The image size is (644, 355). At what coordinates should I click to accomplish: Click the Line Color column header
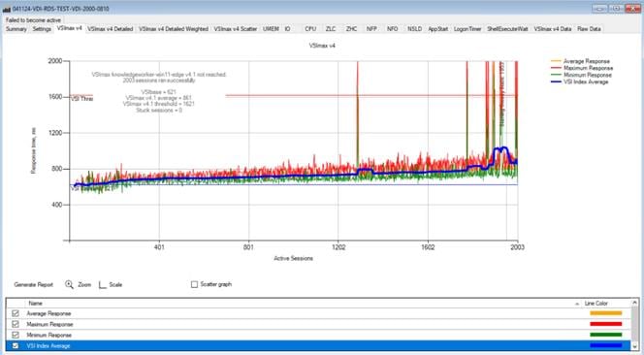tap(596, 304)
